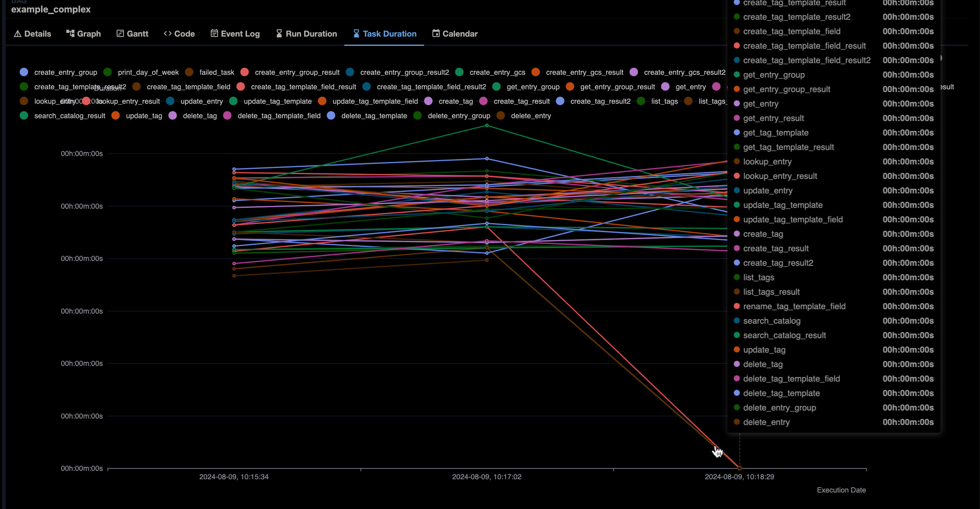The image size is (980, 509).
Task: Hide the create_entry_gcs legend series
Action: click(498, 72)
